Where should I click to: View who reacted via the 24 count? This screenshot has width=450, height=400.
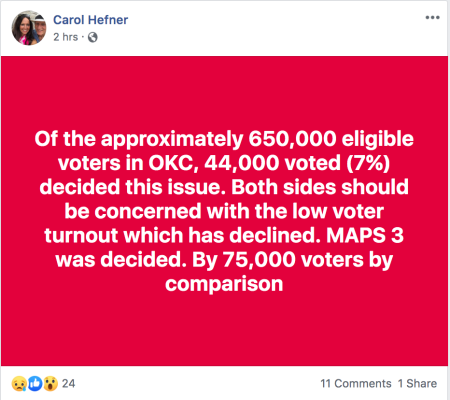(x=68, y=384)
